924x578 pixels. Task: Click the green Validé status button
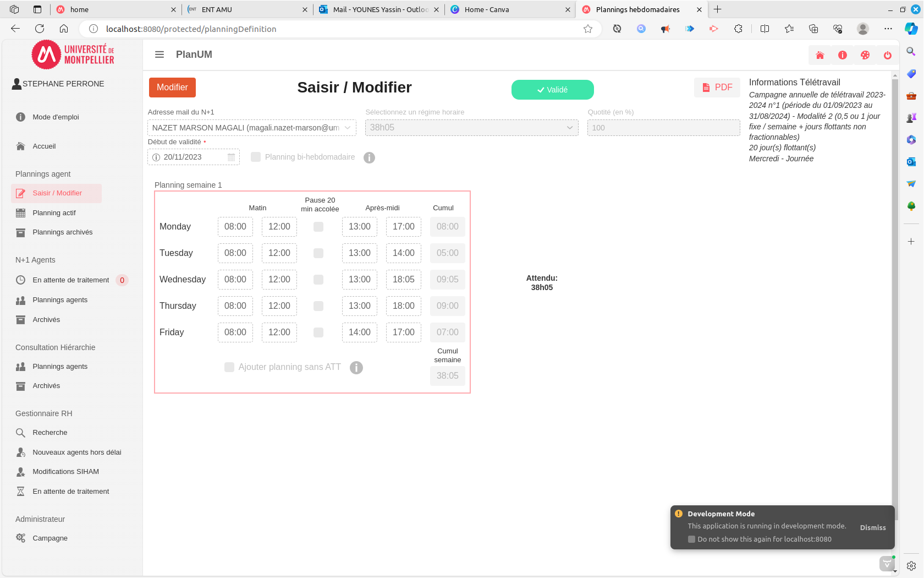click(553, 90)
